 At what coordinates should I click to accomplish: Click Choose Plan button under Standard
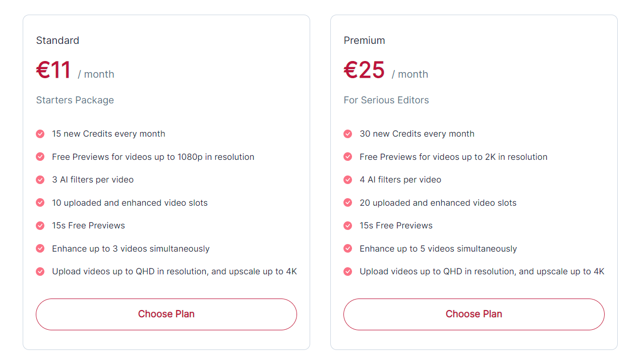point(166,314)
